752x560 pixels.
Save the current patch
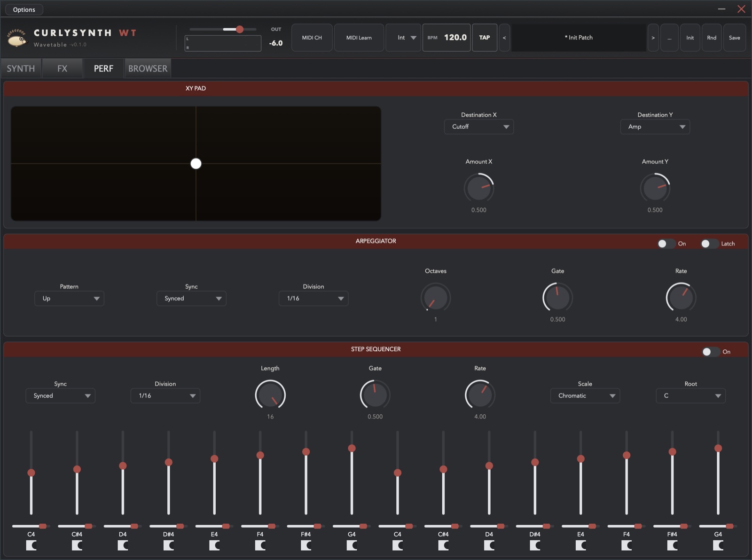[735, 38]
